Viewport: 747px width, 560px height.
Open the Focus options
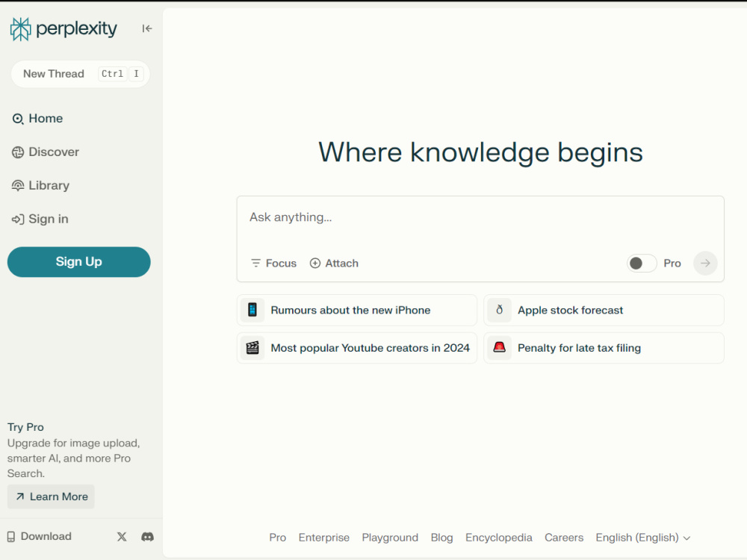tap(274, 264)
